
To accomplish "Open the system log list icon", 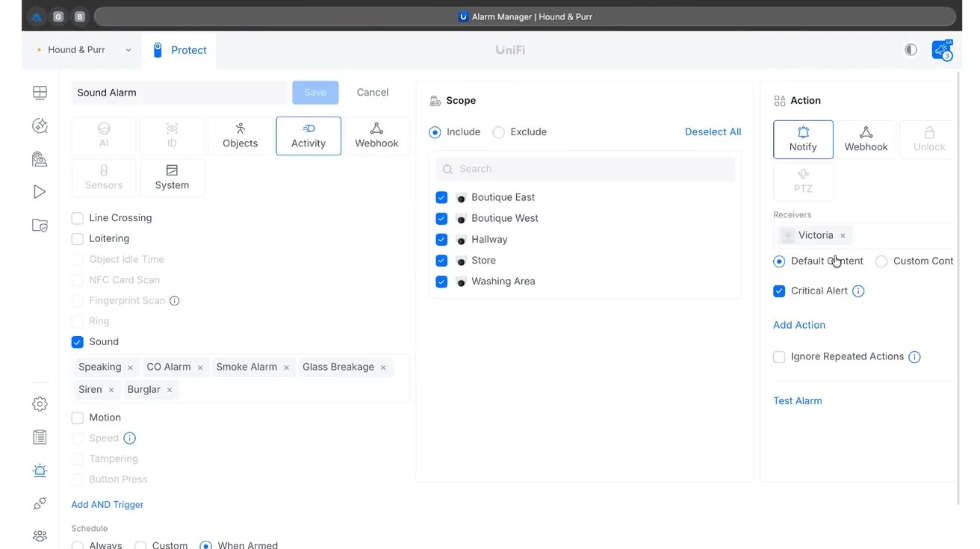I will tap(40, 437).
